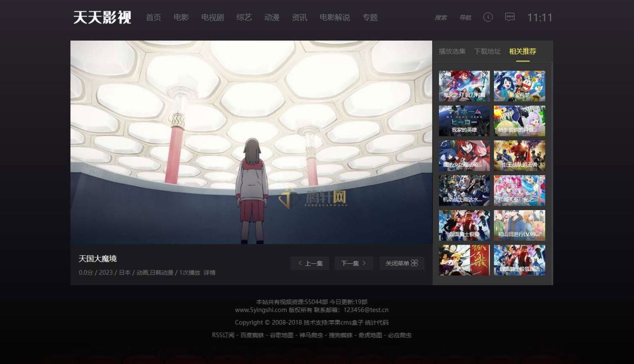Viewport: 634px width, 364px height.
Task: Open the 谷歌地图 footer link
Action: pyautogui.click(x=281, y=336)
